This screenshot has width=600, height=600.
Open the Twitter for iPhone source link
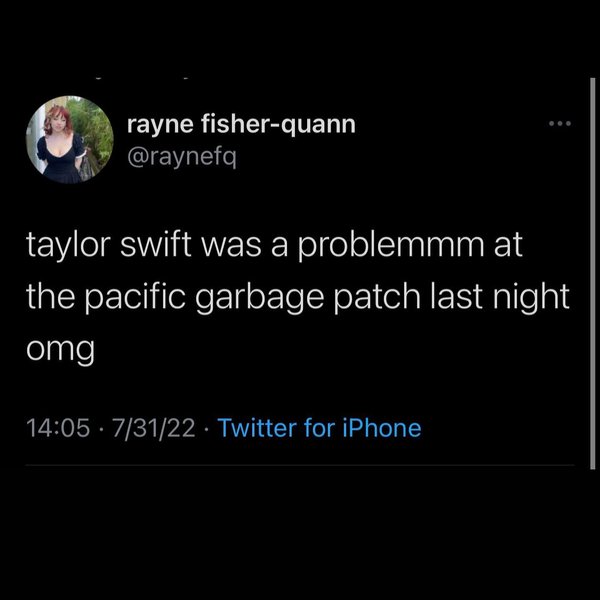pyautogui.click(x=320, y=427)
